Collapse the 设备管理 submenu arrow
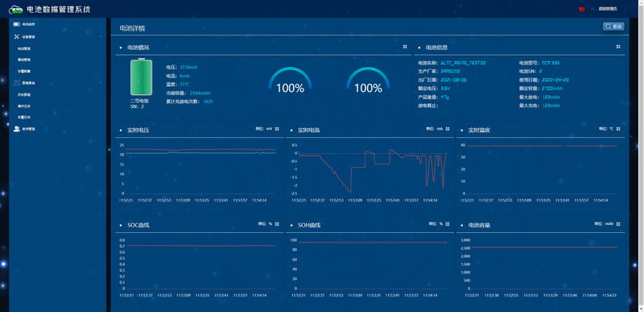 [x=101, y=36]
